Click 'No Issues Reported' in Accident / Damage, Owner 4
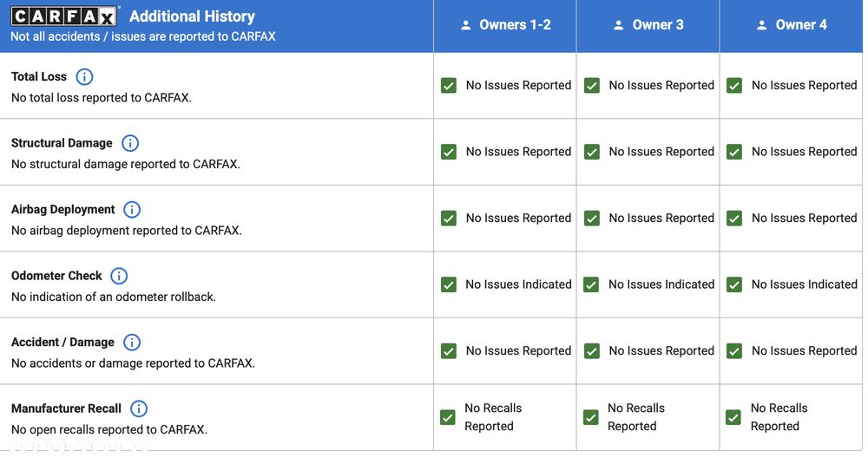868x464 pixels. click(805, 351)
